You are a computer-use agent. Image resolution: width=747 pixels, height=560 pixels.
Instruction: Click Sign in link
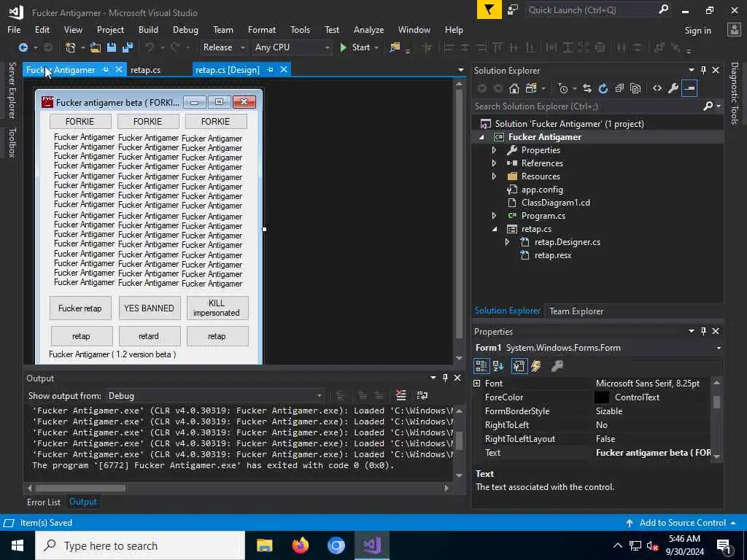(x=697, y=31)
